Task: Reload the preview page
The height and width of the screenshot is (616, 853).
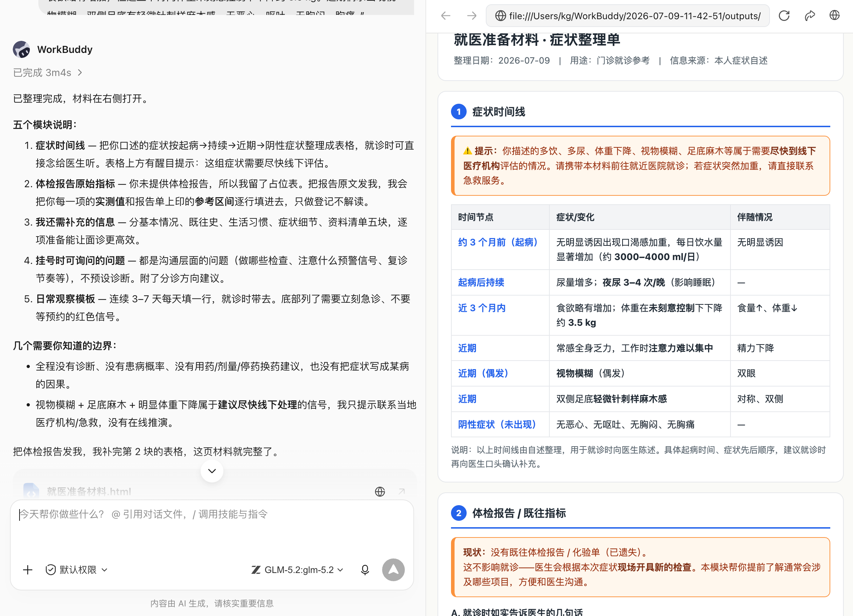Action: tap(784, 16)
